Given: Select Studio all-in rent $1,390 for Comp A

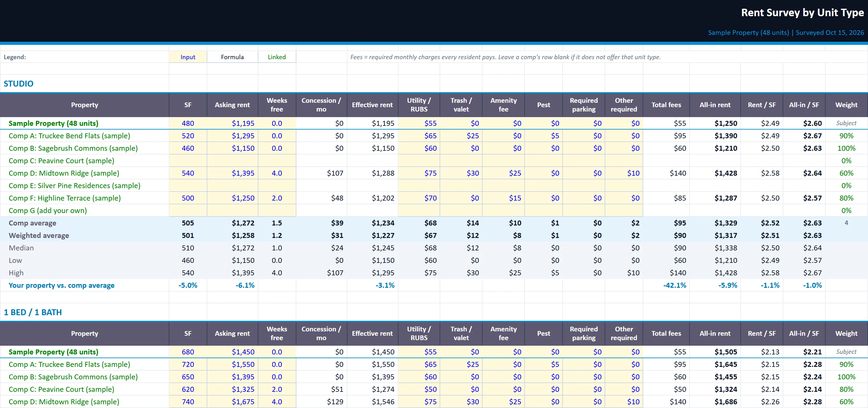Looking at the screenshot, I should [x=715, y=136].
